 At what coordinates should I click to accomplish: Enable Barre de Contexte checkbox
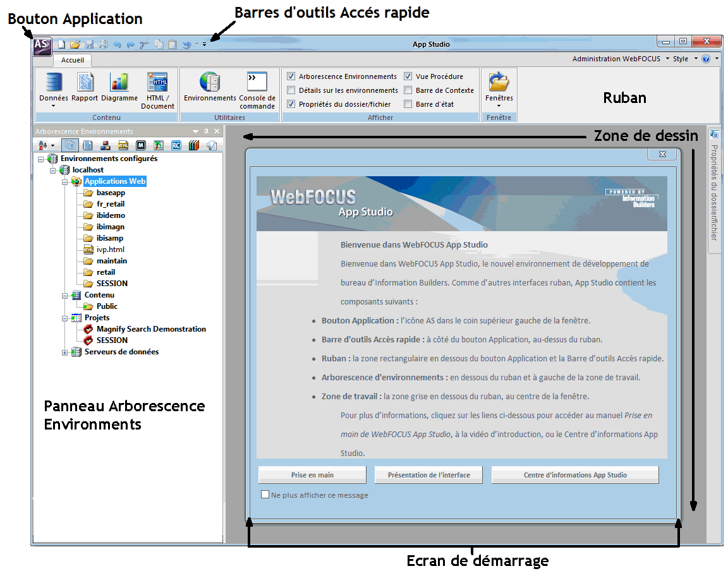tap(408, 90)
